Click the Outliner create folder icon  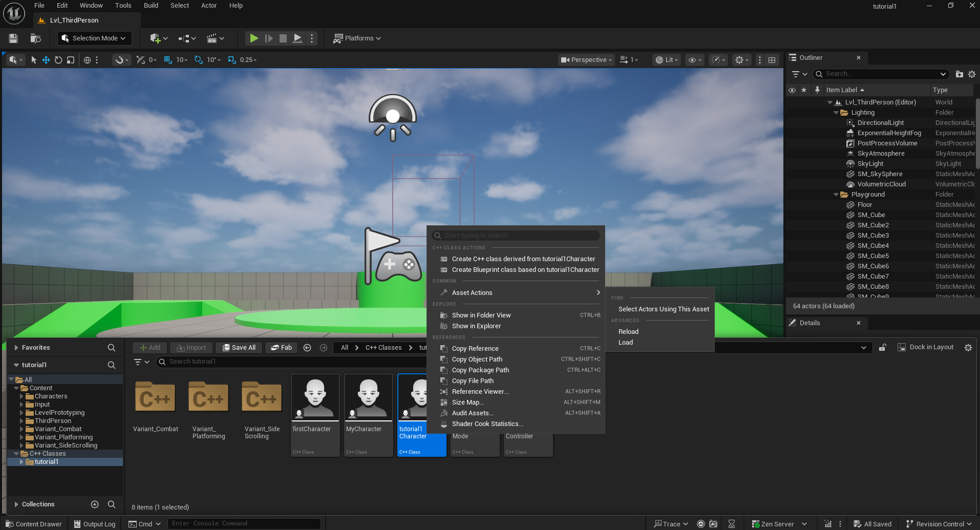pos(959,74)
